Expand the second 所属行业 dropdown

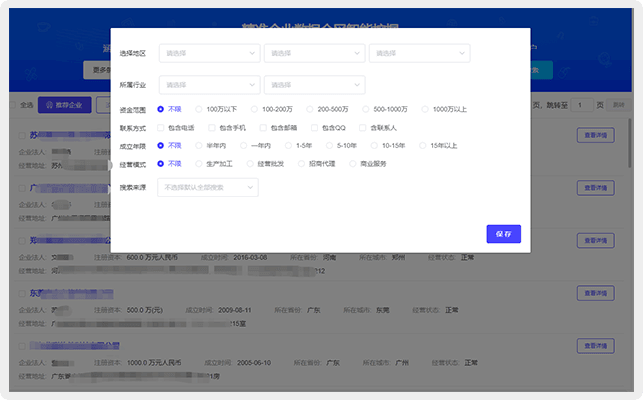(x=314, y=85)
